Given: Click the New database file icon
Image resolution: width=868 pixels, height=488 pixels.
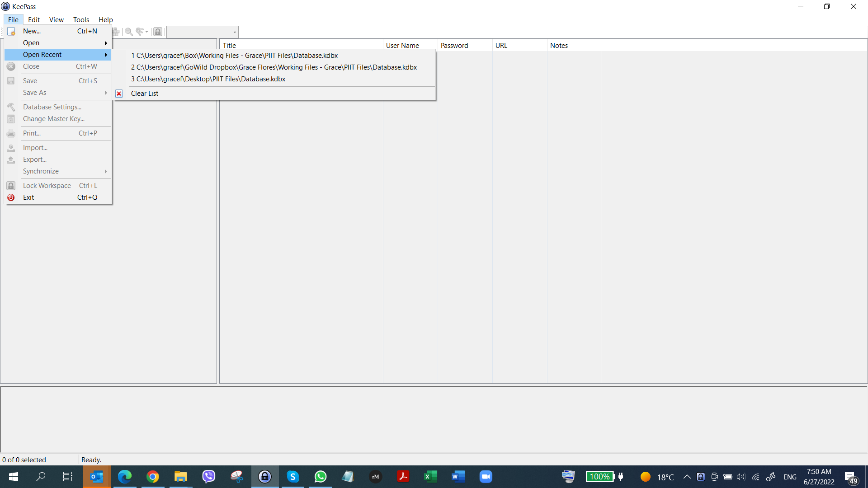Looking at the screenshot, I should pos(11,31).
